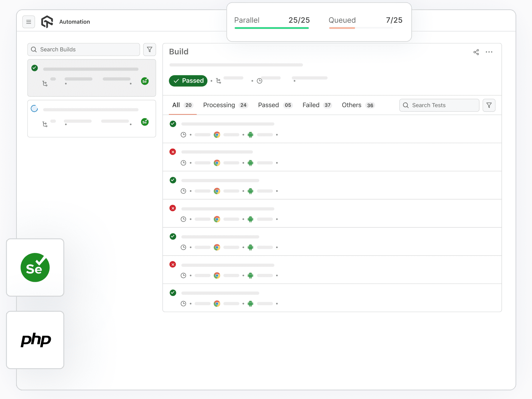Toggle the test list filter beside Search Tests
532x399 pixels.
(x=489, y=105)
